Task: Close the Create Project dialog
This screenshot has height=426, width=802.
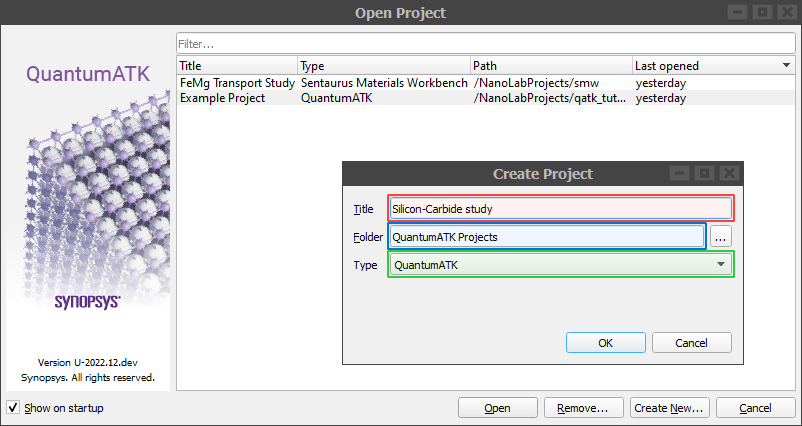Action: pos(730,173)
